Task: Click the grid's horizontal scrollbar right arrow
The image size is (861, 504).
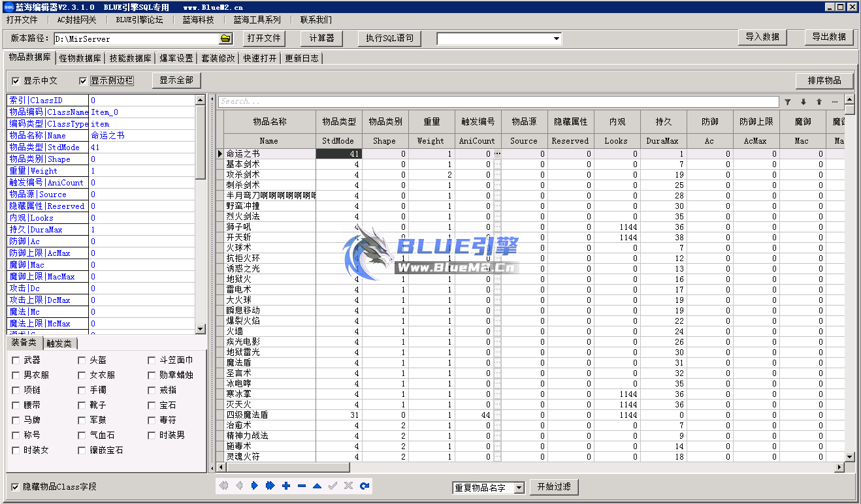Action: (x=839, y=467)
